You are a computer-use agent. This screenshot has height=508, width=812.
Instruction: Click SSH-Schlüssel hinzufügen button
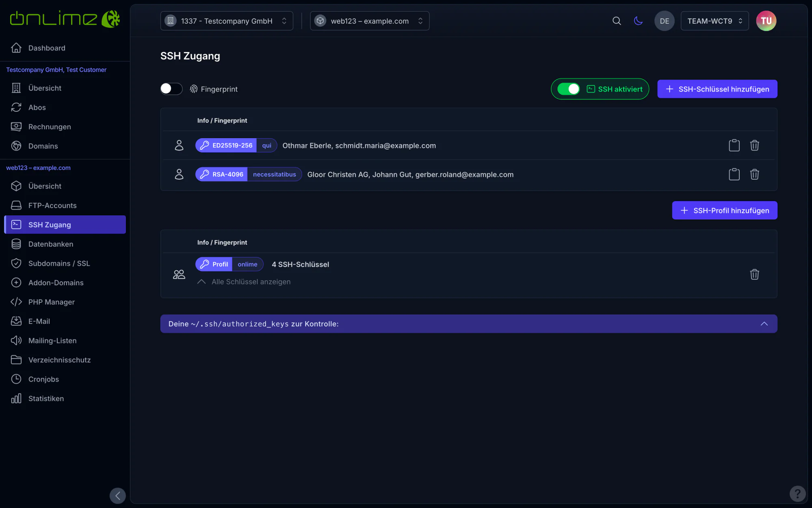717,89
